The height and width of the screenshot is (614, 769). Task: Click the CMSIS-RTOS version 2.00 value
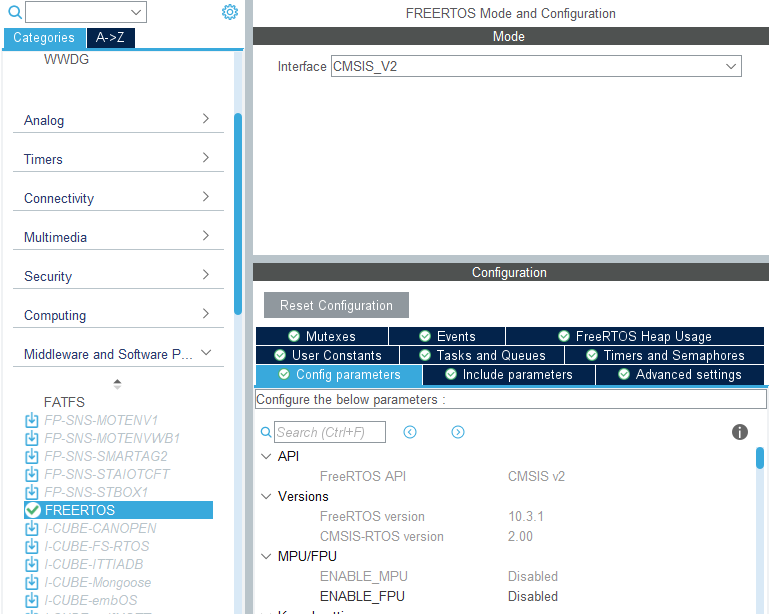coord(520,537)
